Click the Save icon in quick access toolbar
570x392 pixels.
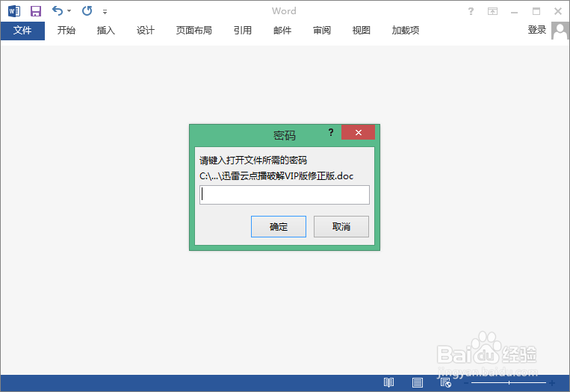tap(36, 11)
